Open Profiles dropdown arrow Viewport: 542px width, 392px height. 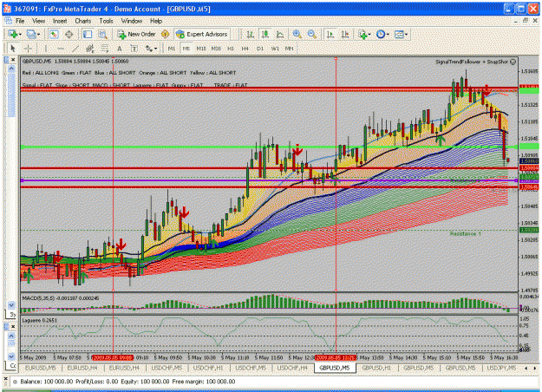38,34
